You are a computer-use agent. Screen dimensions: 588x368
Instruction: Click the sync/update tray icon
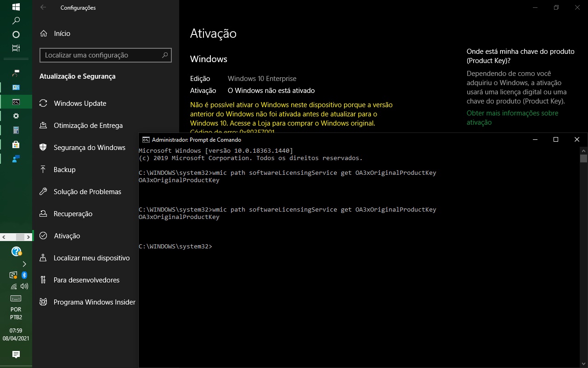pyautogui.click(x=13, y=275)
